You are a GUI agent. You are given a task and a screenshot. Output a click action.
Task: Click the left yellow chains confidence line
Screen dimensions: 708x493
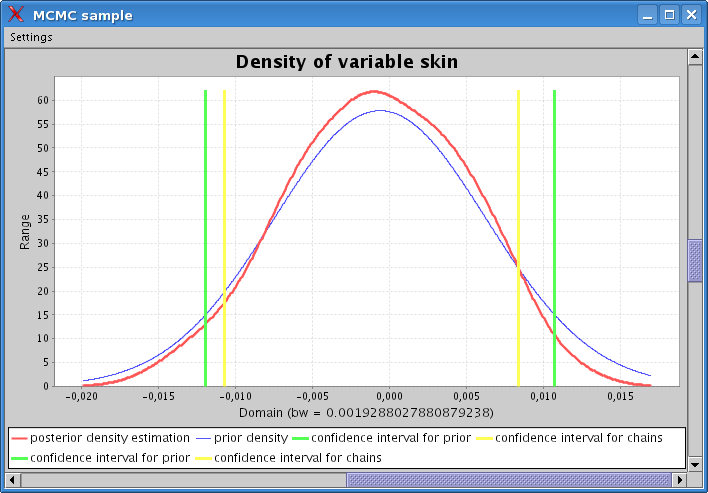click(224, 238)
